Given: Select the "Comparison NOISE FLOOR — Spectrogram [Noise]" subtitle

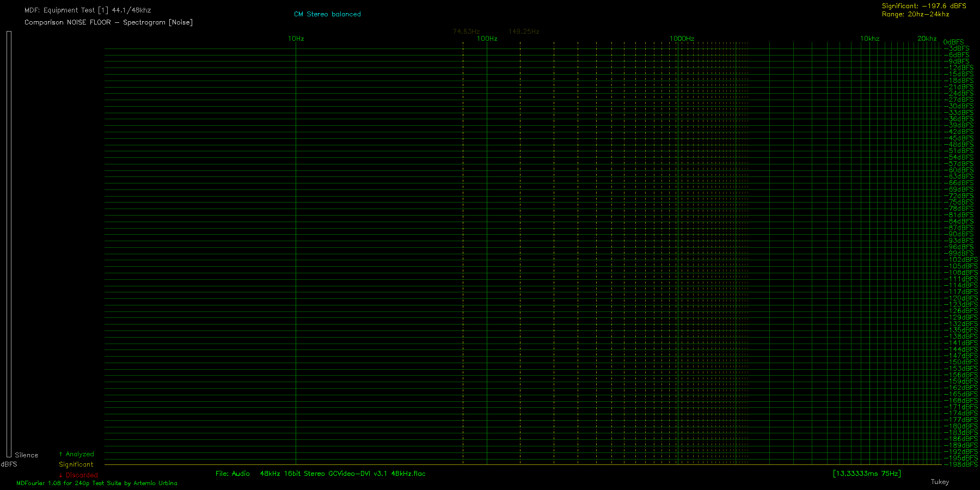Looking at the screenshot, I should coord(108,22).
